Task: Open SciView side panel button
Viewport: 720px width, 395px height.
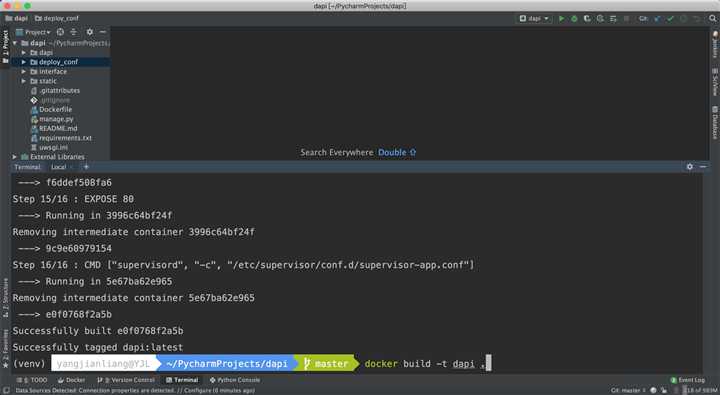Action: tap(715, 82)
